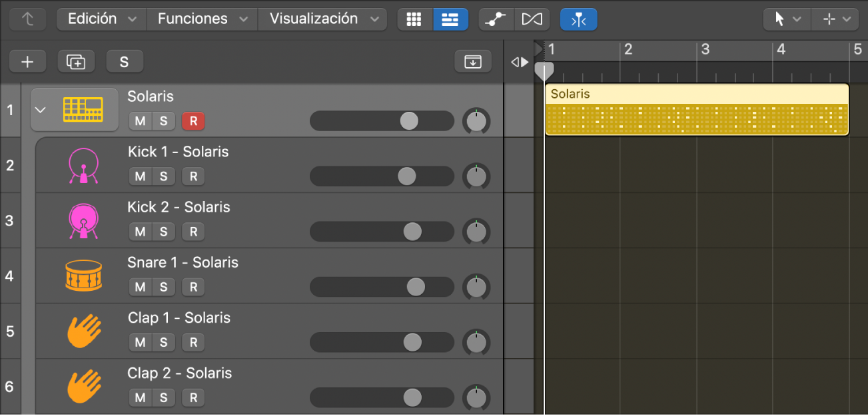The width and height of the screenshot is (868, 416).
Task: Disable record arm on the Solaris track
Action: pos(193,121)
